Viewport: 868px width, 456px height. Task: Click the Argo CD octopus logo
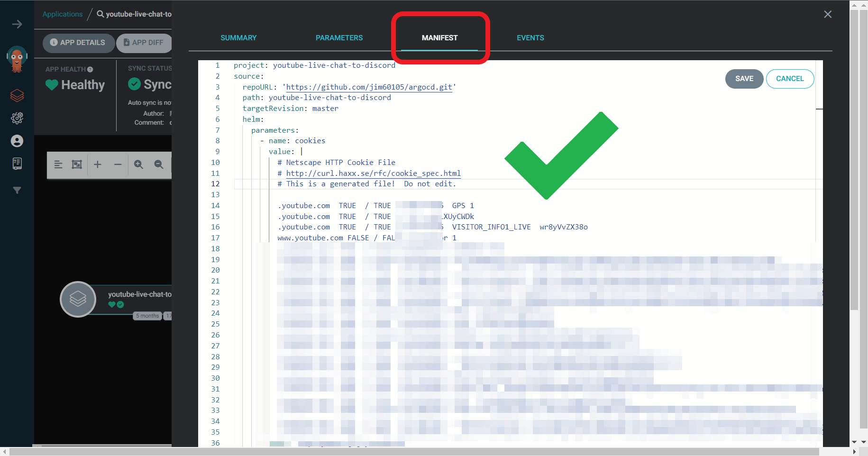(x=17, y=59)
